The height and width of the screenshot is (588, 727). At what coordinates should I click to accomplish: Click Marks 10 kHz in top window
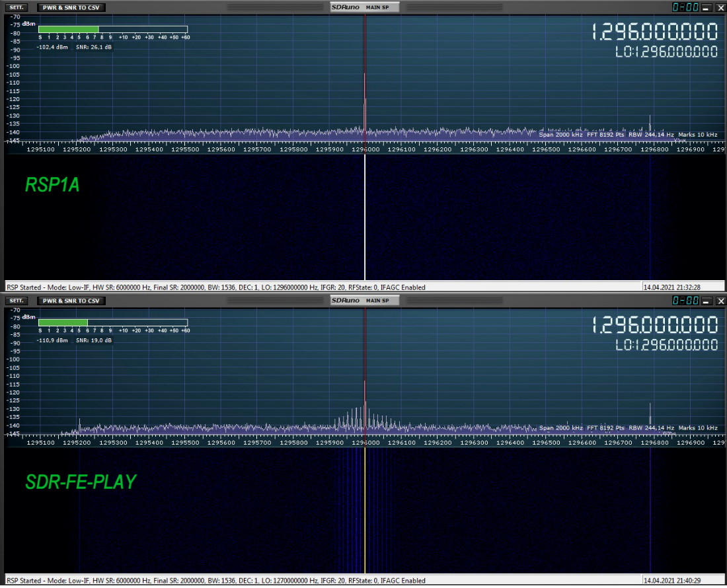click(x=698, y=135)
